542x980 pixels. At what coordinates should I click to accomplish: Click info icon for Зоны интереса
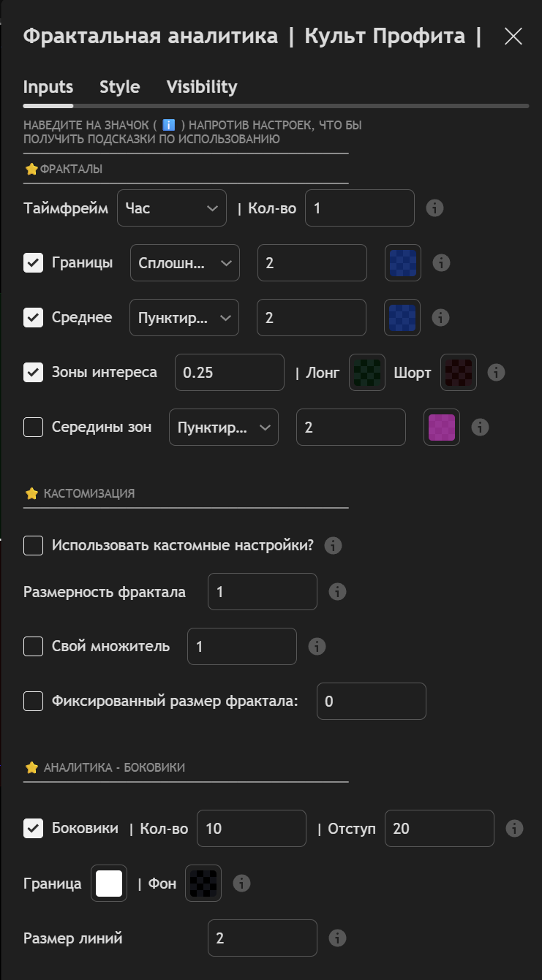(497, 373)
